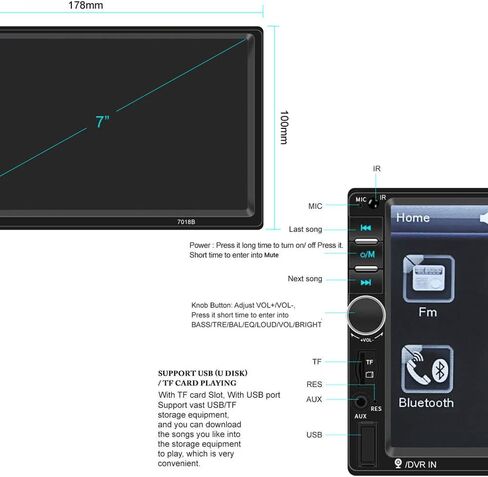Click the volume knob on the stereo
488x477 pixels.
coord(366,314)
